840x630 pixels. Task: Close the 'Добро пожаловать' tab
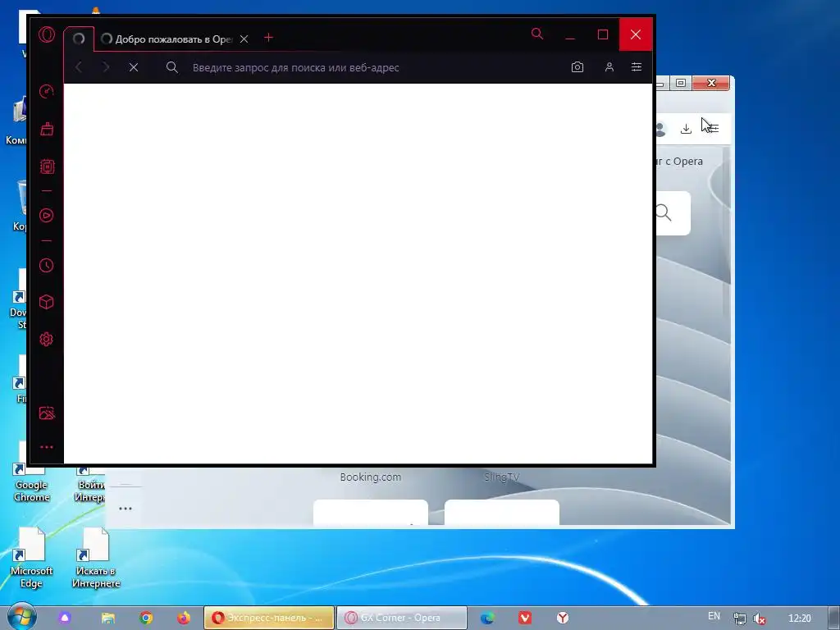244,39
